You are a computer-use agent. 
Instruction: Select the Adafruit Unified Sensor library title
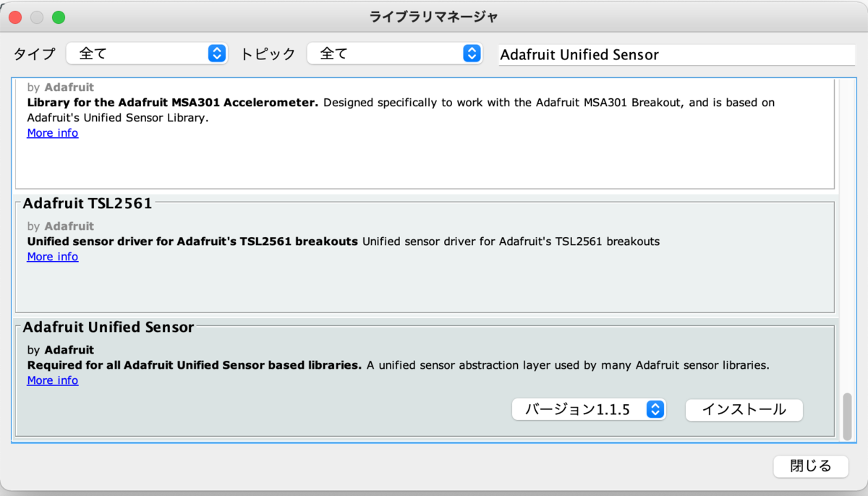(x=109, y=327)
